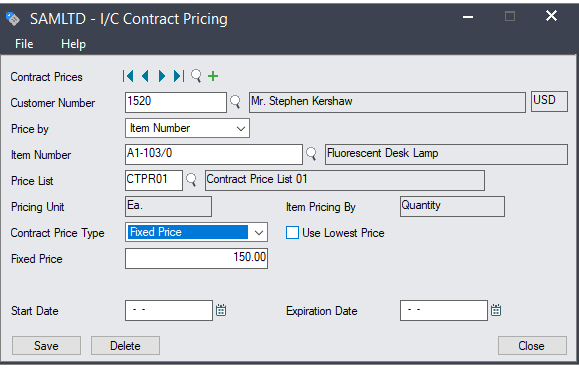Click into the Expiration Date field

pos(443,310)
